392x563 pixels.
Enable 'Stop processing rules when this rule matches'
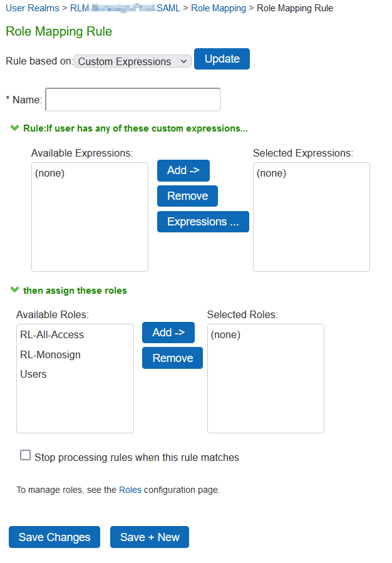point(26,456)
